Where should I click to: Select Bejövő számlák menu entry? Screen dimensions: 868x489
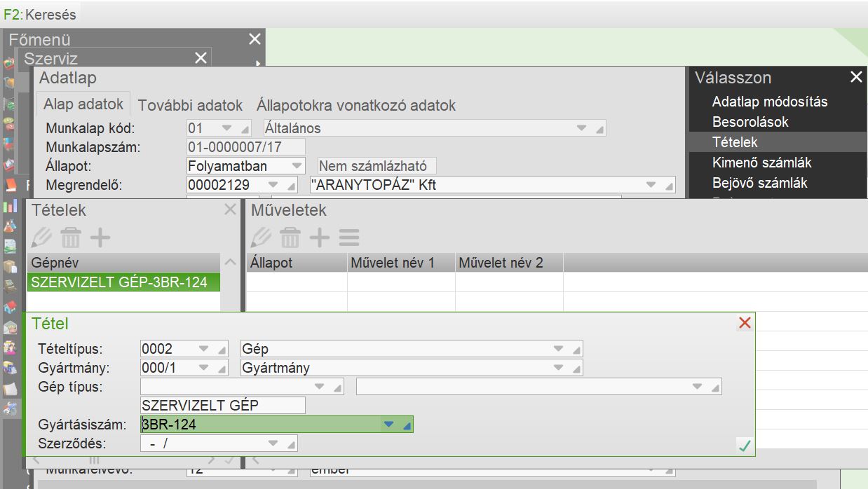pos(759,183)
